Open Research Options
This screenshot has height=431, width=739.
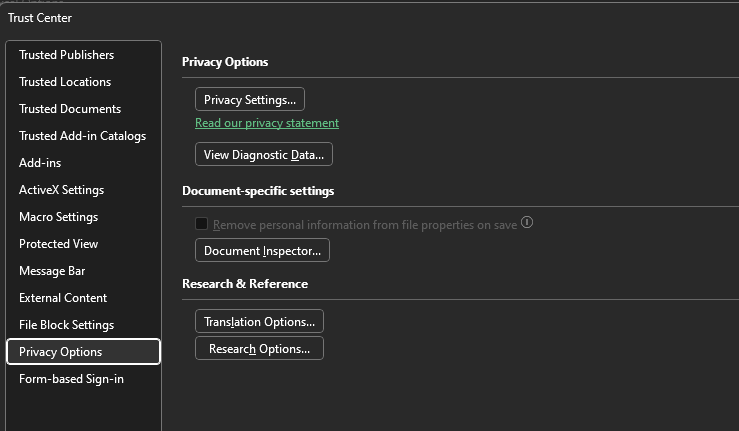coord(259,348)
